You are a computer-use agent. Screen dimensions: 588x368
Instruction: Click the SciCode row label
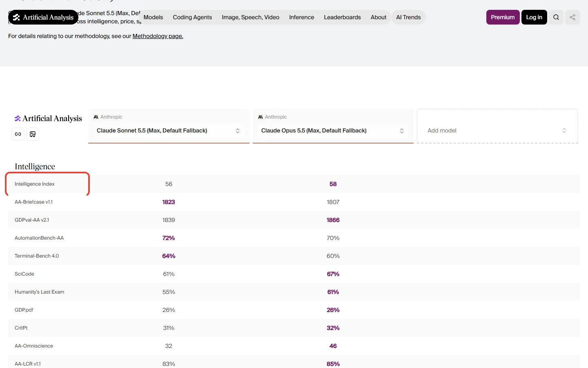pyautogui.click(x=24, y=274)
